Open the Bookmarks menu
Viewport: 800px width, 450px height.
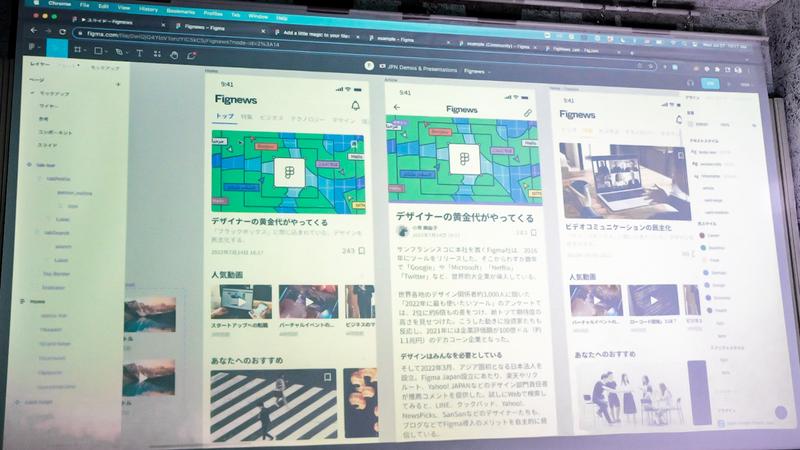181,11
